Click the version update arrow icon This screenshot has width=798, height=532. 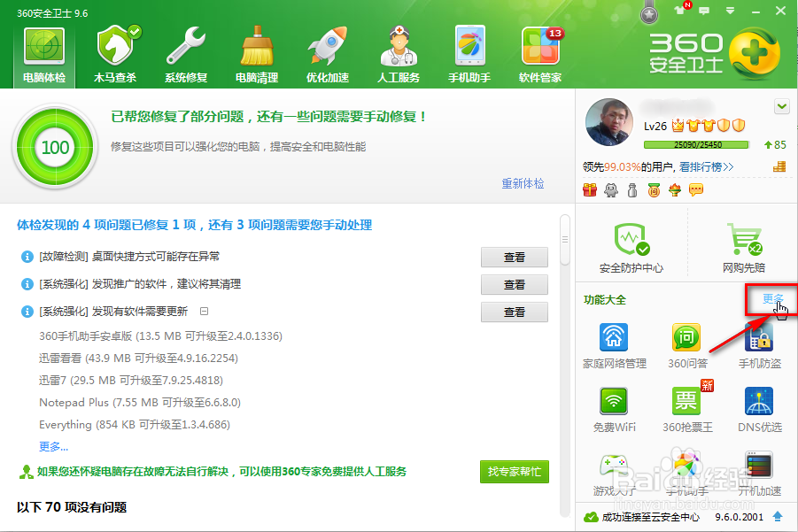(778, 516)
